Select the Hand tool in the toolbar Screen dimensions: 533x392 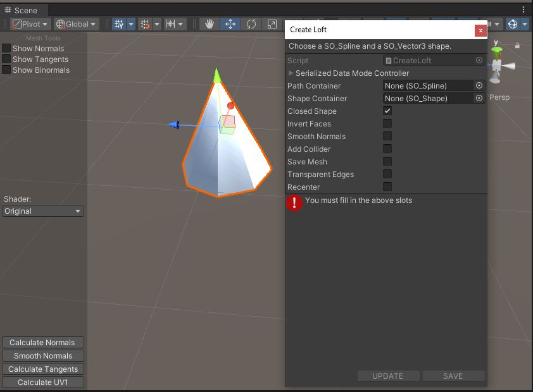click(209, 23)
